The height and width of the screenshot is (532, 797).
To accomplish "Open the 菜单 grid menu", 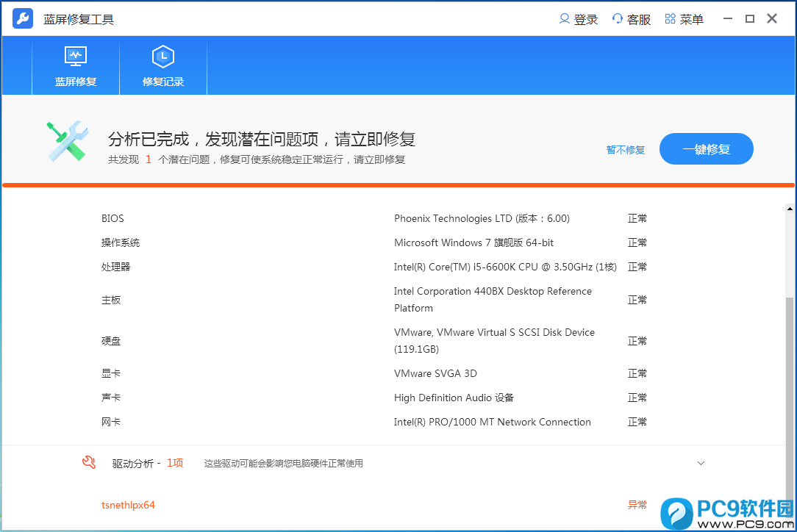I will point(685,19).
